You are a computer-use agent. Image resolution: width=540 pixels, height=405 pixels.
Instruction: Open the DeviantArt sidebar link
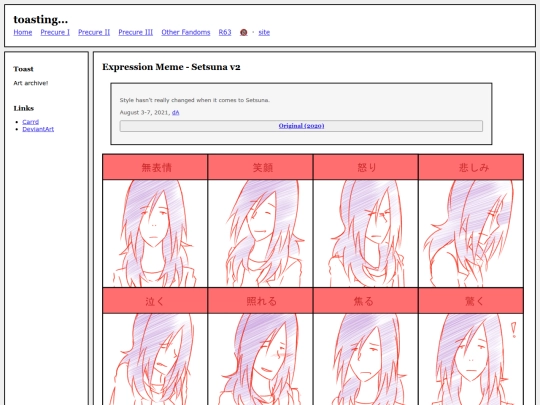(38, 129)
